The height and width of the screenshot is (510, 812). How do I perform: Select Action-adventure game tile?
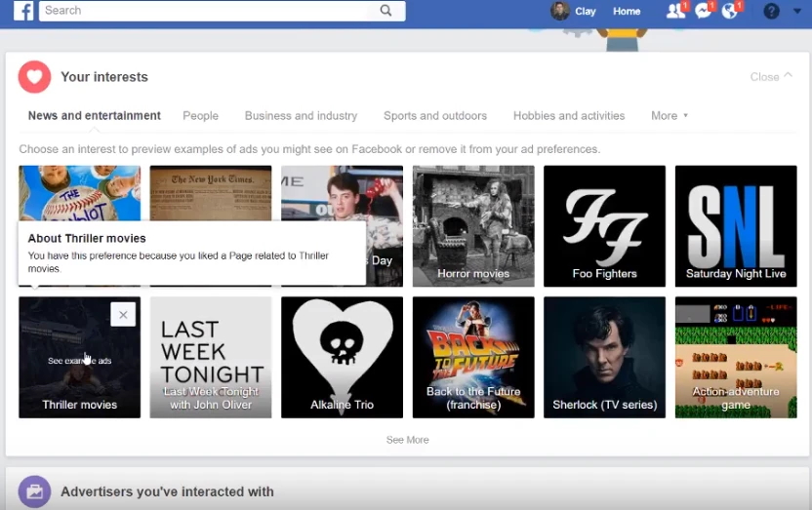736,358
